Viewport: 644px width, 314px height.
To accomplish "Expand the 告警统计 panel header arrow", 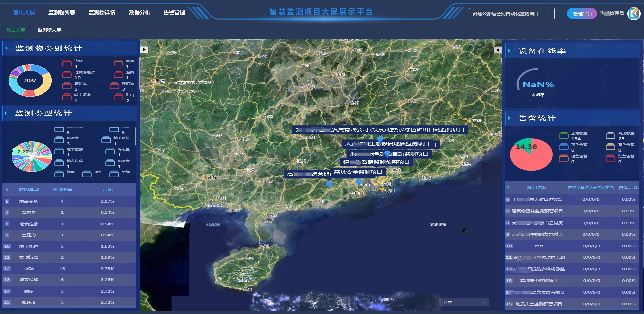I will click(509, 118).
